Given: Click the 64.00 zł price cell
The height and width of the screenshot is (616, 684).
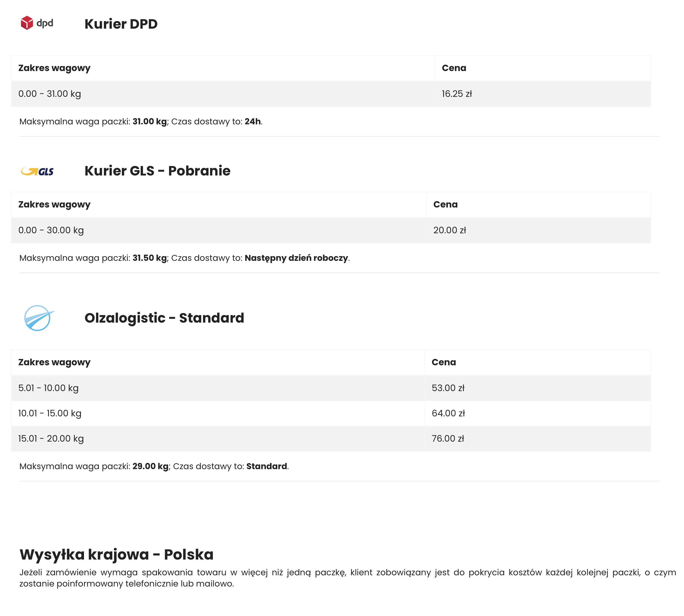Looking at the screenshot, I should (x=537, y=413).
